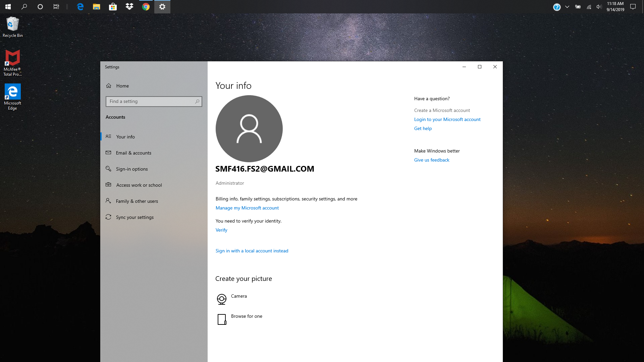
Task: Click the Browse for one file icon
Action: (x=221, y=319)
